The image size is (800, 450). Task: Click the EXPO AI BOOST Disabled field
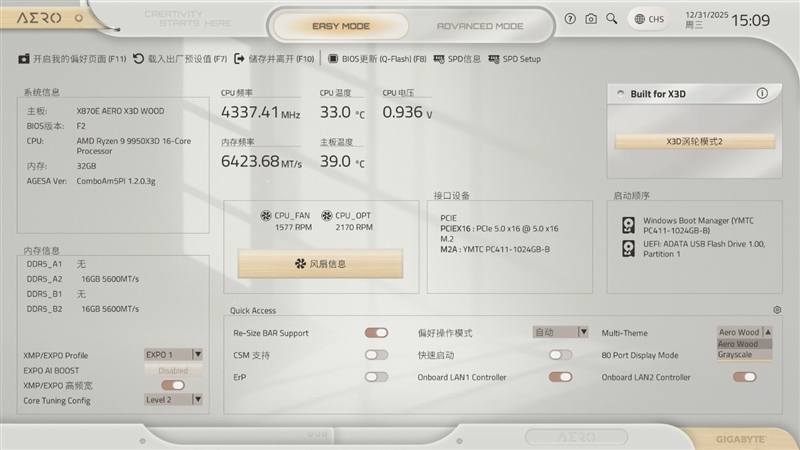point(173,370)
